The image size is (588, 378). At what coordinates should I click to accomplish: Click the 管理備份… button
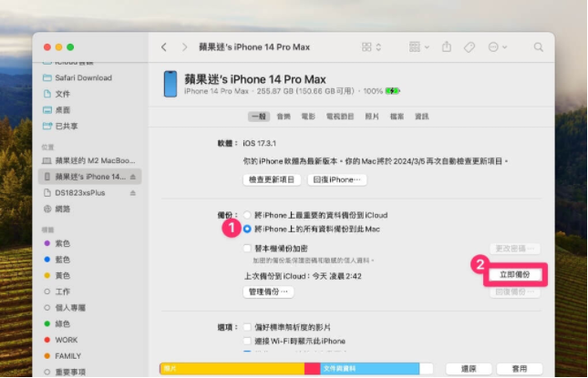(x=269, y=291)
